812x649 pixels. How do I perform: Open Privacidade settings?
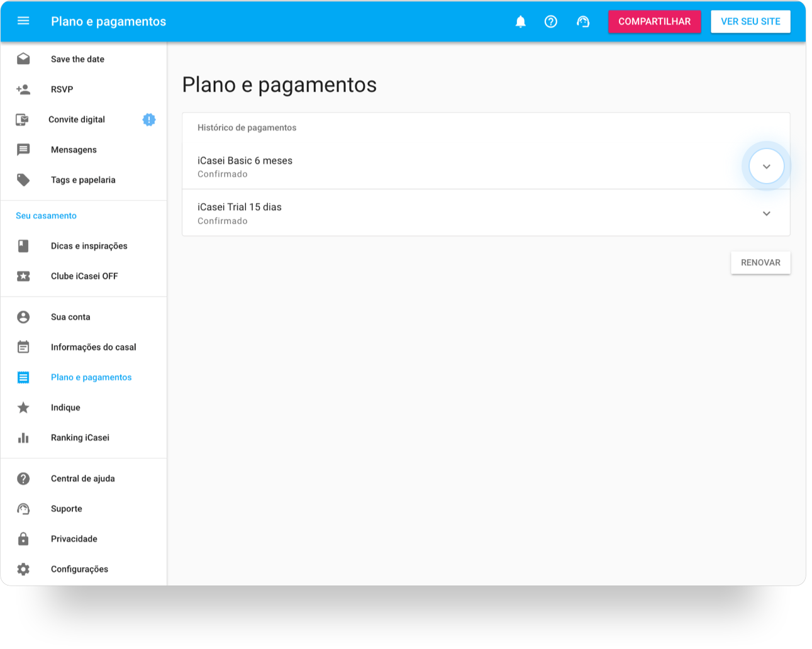[84, 539]
